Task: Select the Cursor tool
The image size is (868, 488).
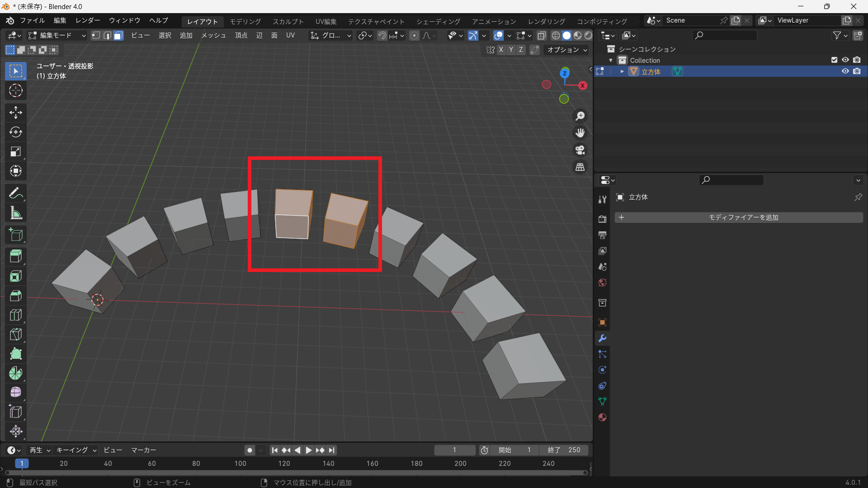Action: click(x=16, y=91)
